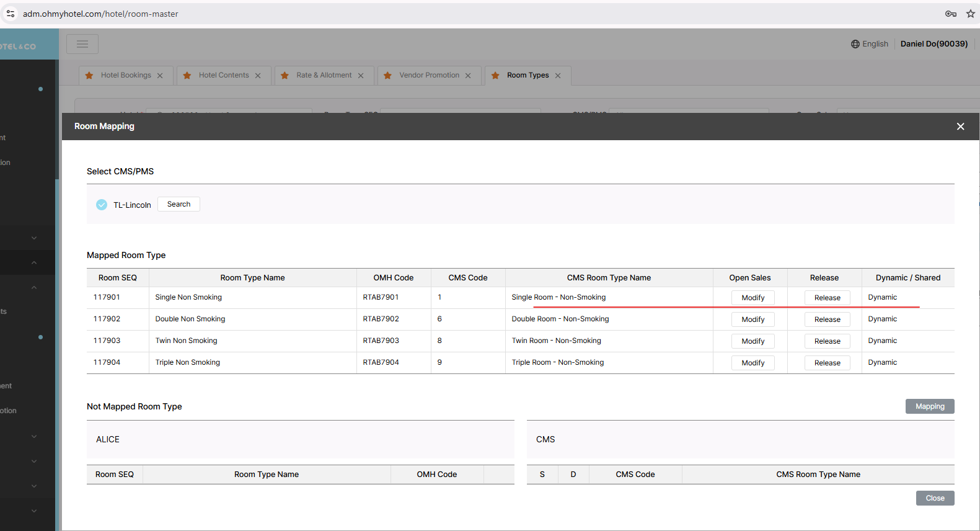Click Modify for Single Non Smoking room
The height and width of the screenshot is (531, 980).
click(753, 298)
